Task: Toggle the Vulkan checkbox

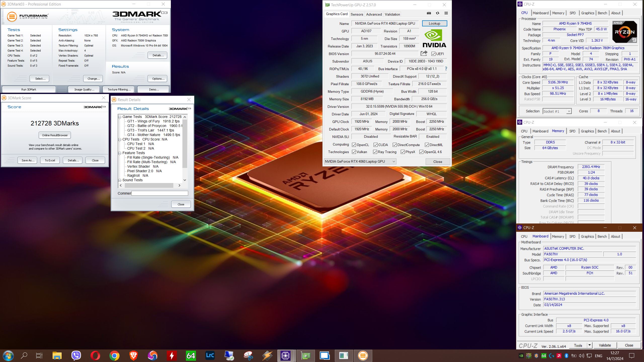Action: (x=354, y=152)
